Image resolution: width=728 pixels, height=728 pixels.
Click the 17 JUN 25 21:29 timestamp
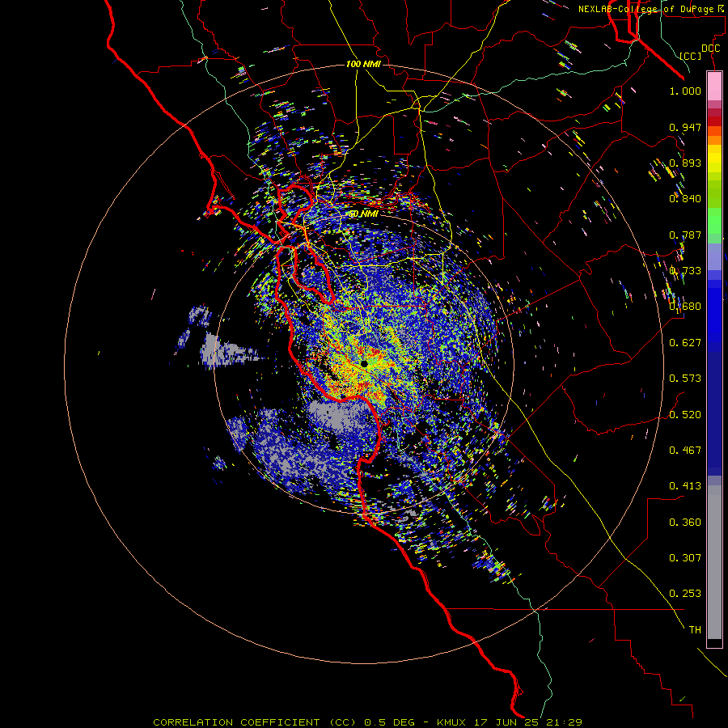pyautogui.click(x=528, y=722)
